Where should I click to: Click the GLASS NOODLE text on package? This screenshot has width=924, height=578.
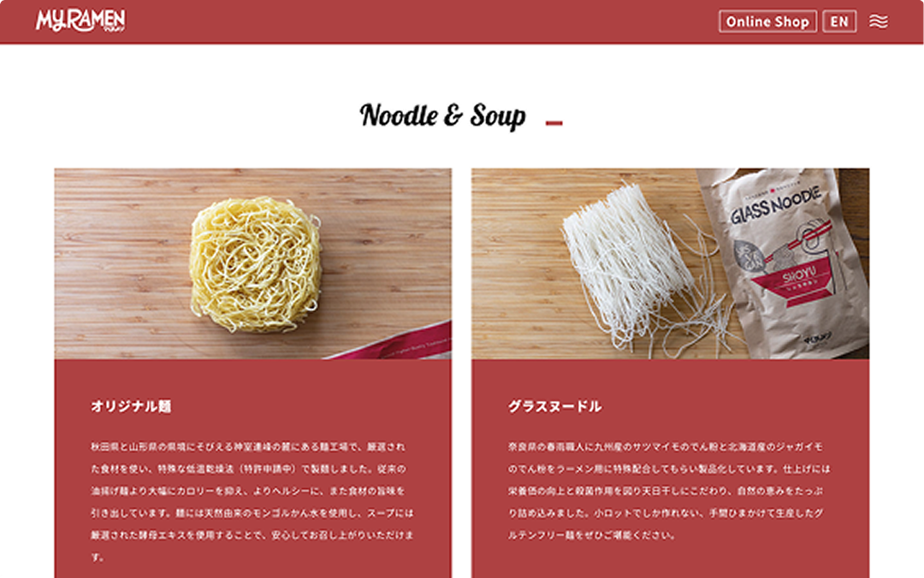coord(775,205)
